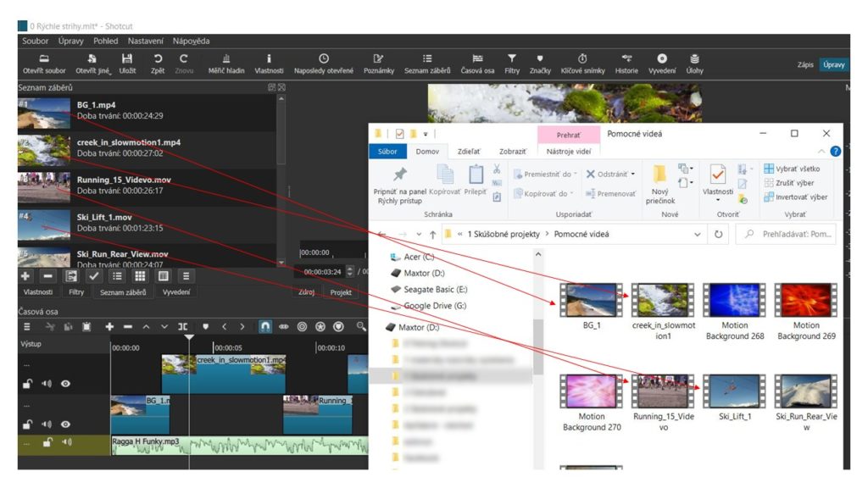Split clip at playhead icon in timeline

(x=183, y=327)
